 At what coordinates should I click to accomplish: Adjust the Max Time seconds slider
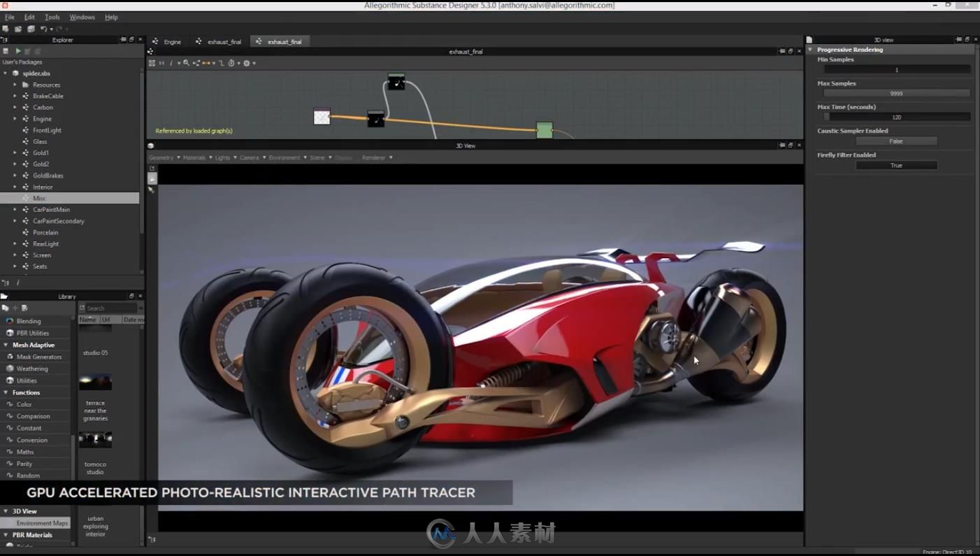point(897,117)
